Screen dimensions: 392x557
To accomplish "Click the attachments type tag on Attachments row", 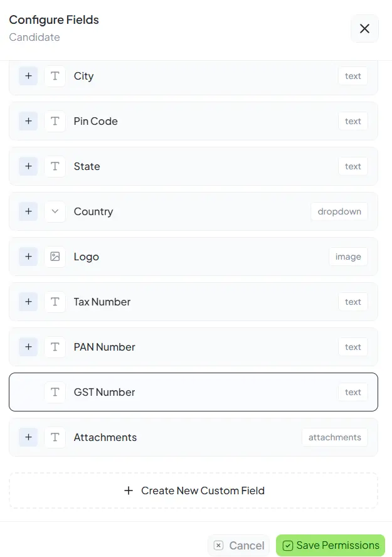I will click(334, 437).
